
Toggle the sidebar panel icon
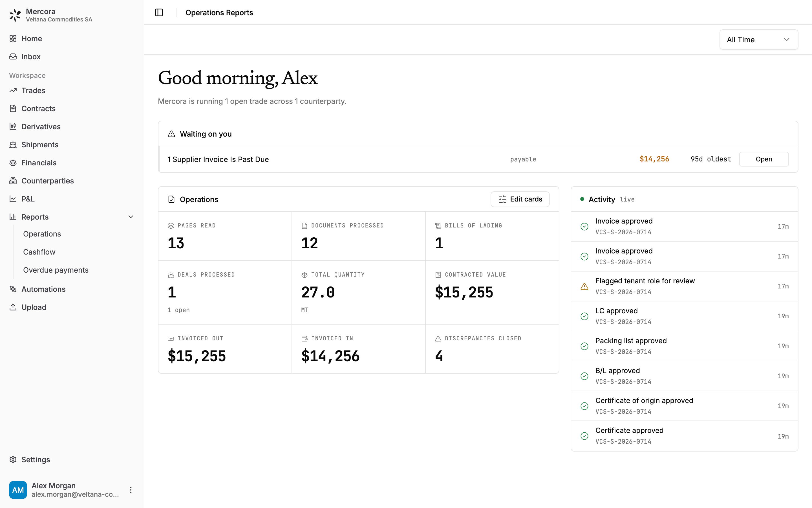pyautogui.click(x=159, y=12)
